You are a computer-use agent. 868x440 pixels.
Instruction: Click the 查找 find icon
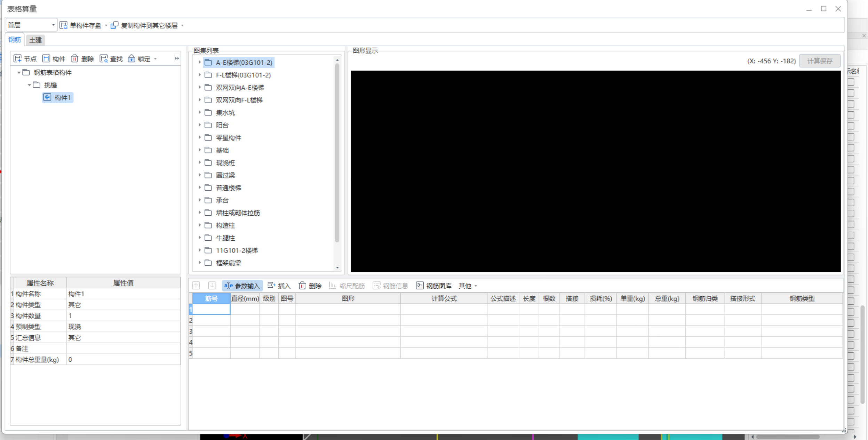104,59
